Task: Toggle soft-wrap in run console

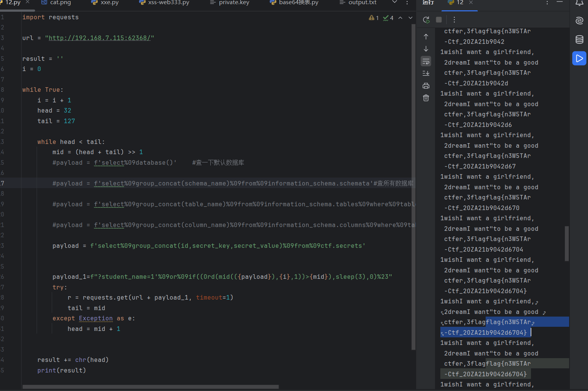Action: pos(426,61)
